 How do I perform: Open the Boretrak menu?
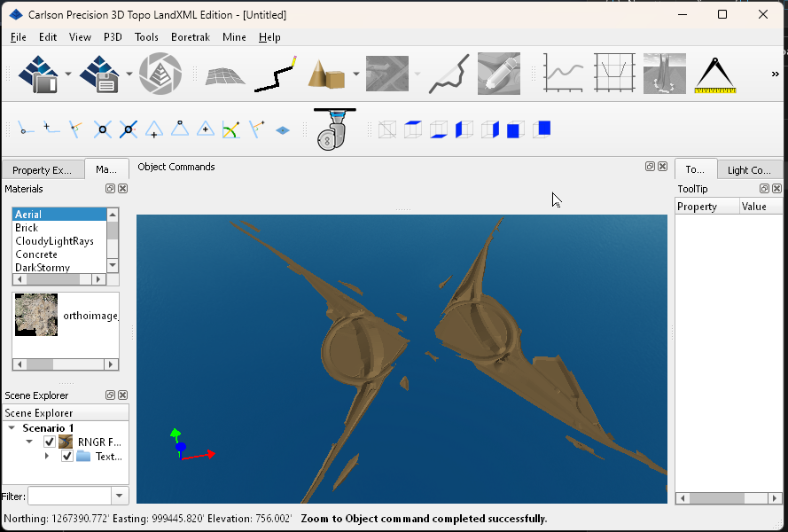(191, 37)
